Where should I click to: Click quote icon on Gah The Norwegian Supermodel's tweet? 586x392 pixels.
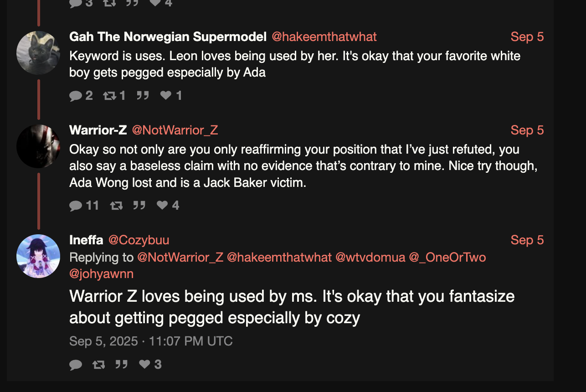coord(143,95)
